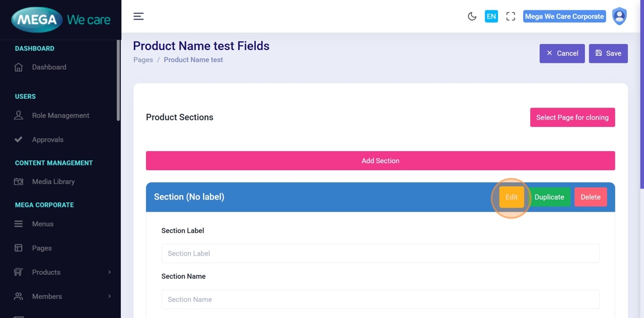Image resolution: width=644 pixels, height=318 pixels.
Task: Switch to dark mode with moon icon
Action: pyautogui.click(x=472, y=16)
